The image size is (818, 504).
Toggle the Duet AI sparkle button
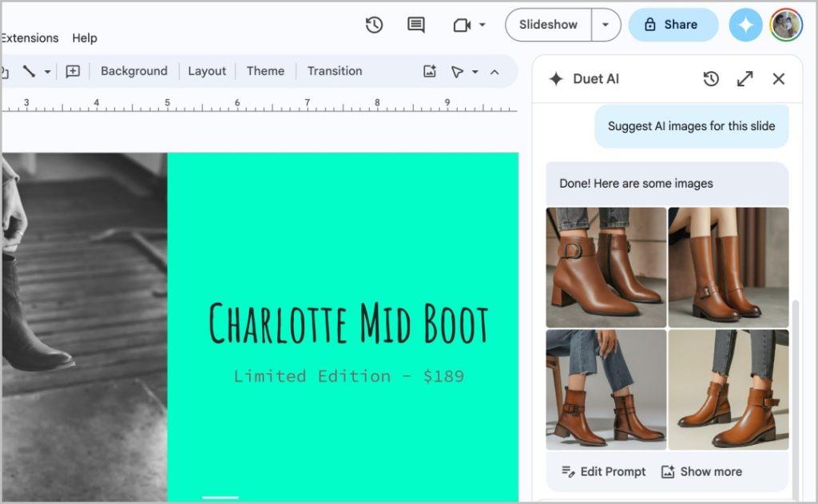[x=745, y=25]
